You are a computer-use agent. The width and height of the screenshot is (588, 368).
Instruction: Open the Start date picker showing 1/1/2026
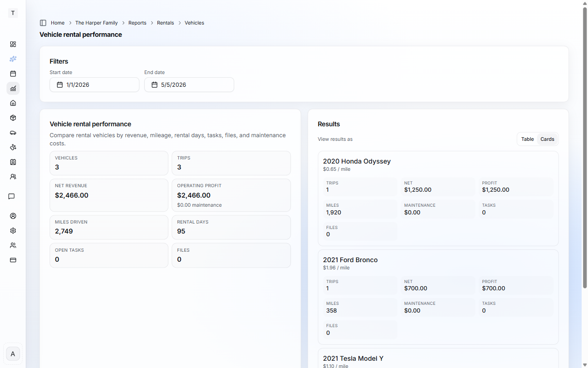coord(94,85)
